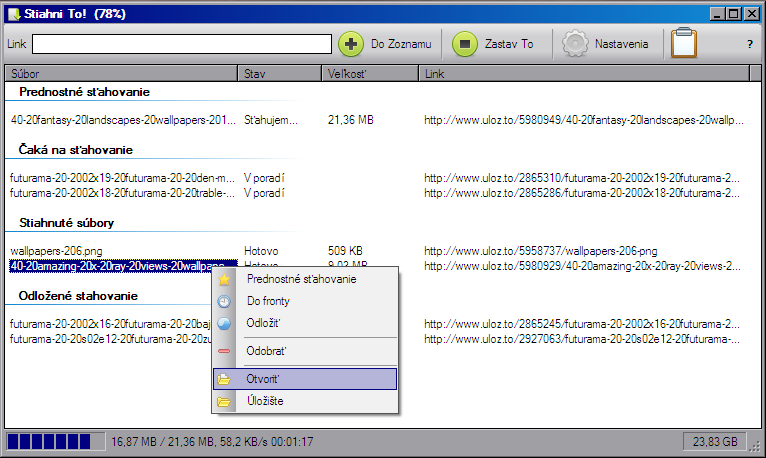Choose Prednostné sťahovanie from context menu
The height and width of the screenshot is (458, 766).
(305, 279)
